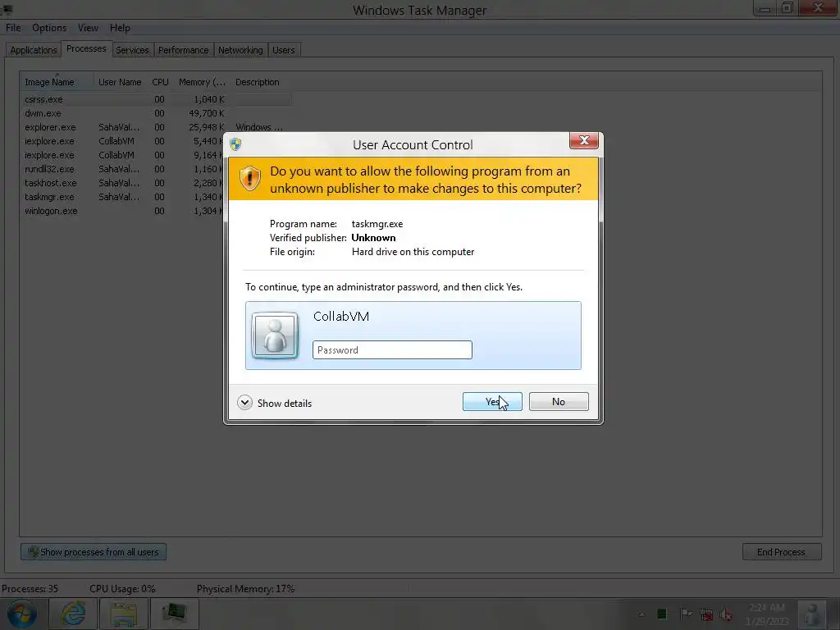Screen dimensions: 840x630
Task: Focus the Password input field
Action: [392, 349]
